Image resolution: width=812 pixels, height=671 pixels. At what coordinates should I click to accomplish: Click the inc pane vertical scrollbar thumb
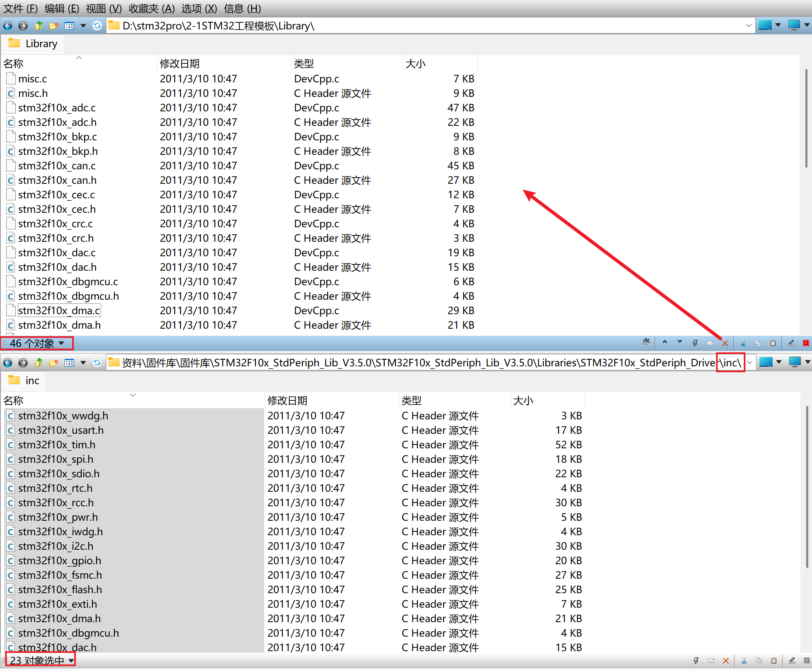click(x=807, y=487)
